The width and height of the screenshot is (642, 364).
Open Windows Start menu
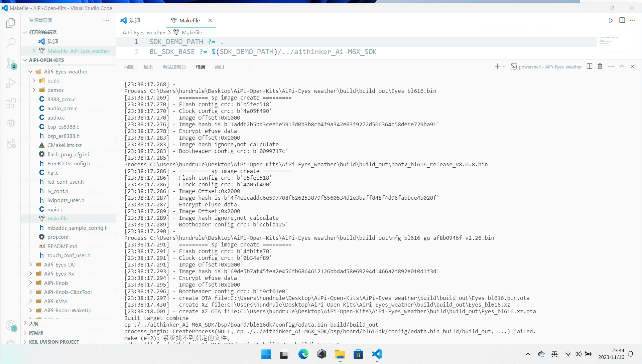[x=266, y=354]
